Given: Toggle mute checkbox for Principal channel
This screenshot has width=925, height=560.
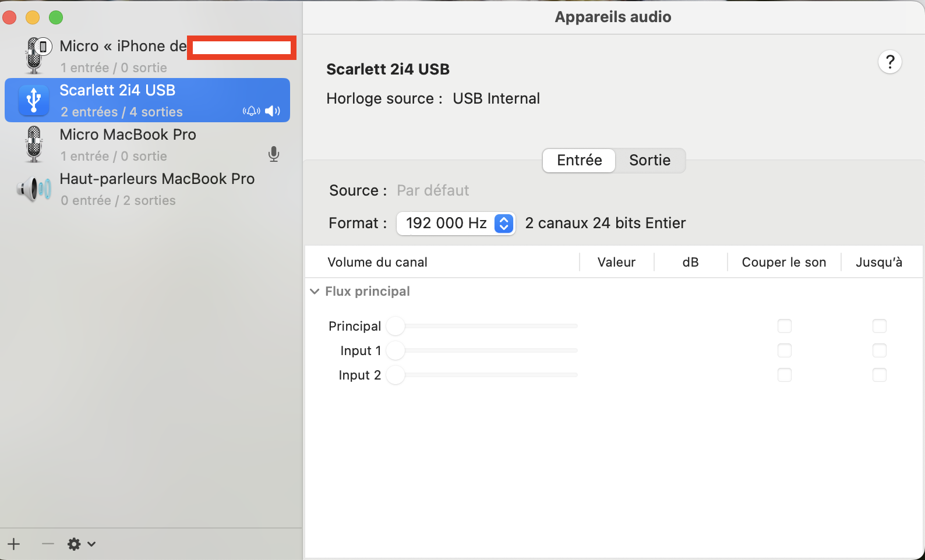Looking at the screenshot, I should [785, 326].
